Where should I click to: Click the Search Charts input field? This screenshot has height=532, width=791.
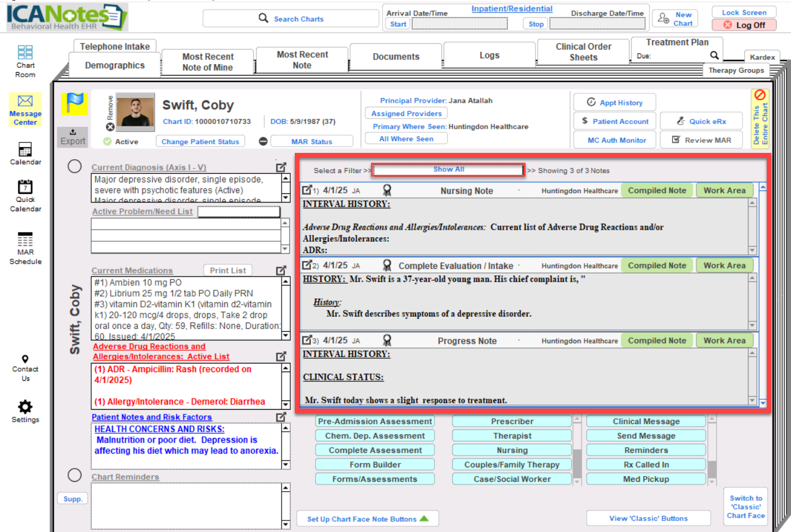coord(291,18)
